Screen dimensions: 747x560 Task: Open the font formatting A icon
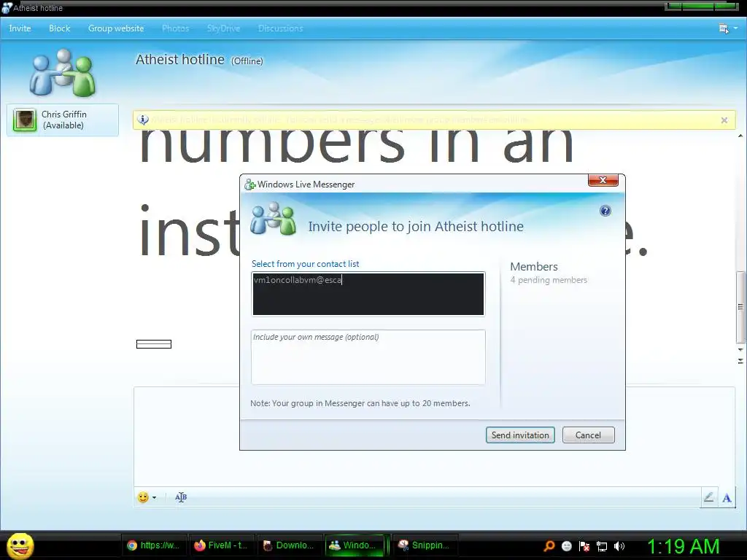point(727,497)
